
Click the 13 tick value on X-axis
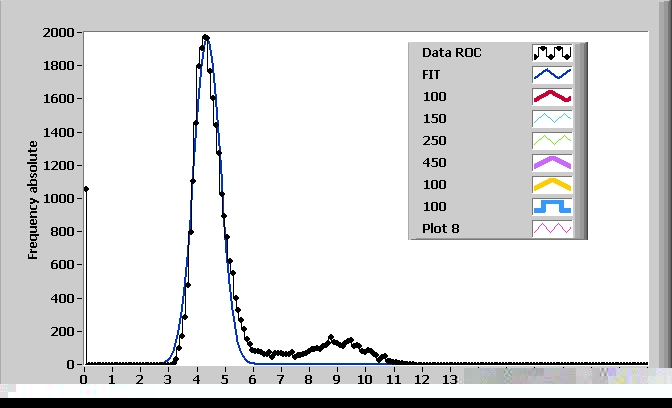click(x=450, y=379)
